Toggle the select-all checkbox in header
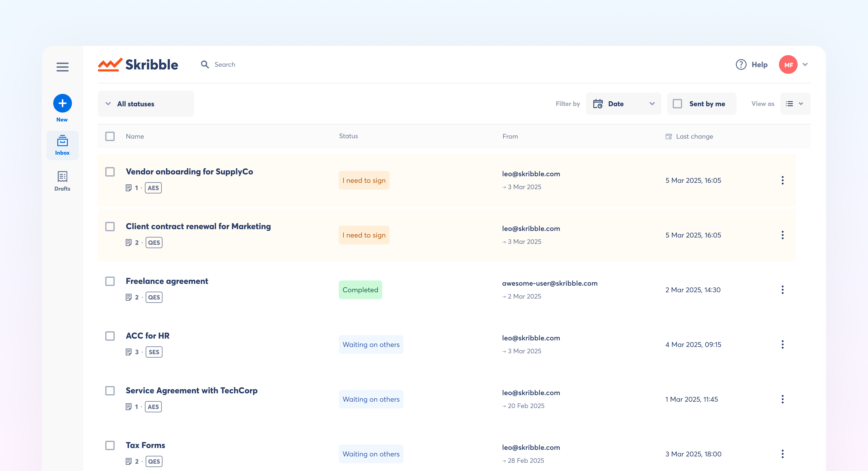868x471 pixels. (x=110, y=136)
